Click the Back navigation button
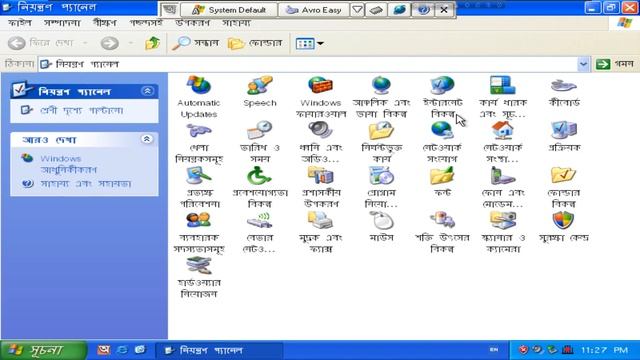Image resolution: width=640 pixels, height=360 pixels. (41, 43)
